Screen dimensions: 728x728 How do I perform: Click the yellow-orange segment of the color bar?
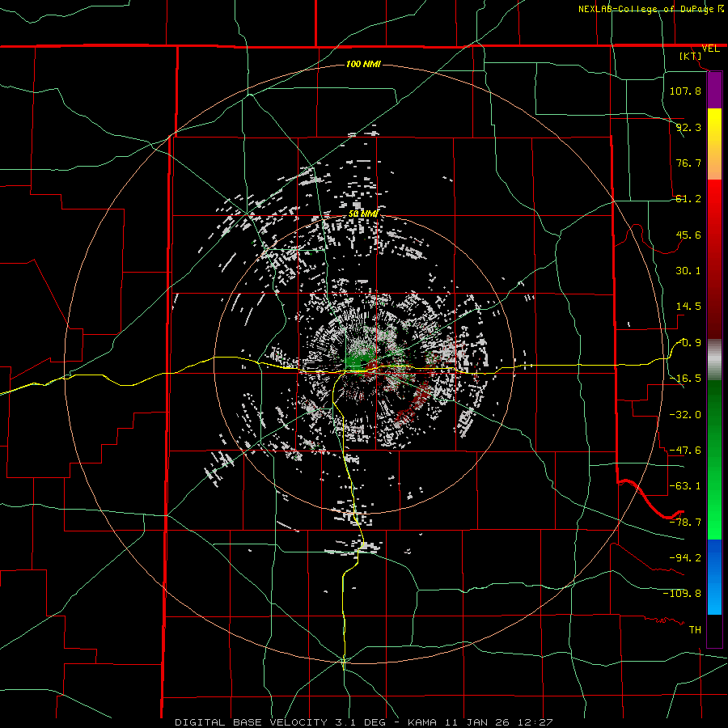pos(714,144)
